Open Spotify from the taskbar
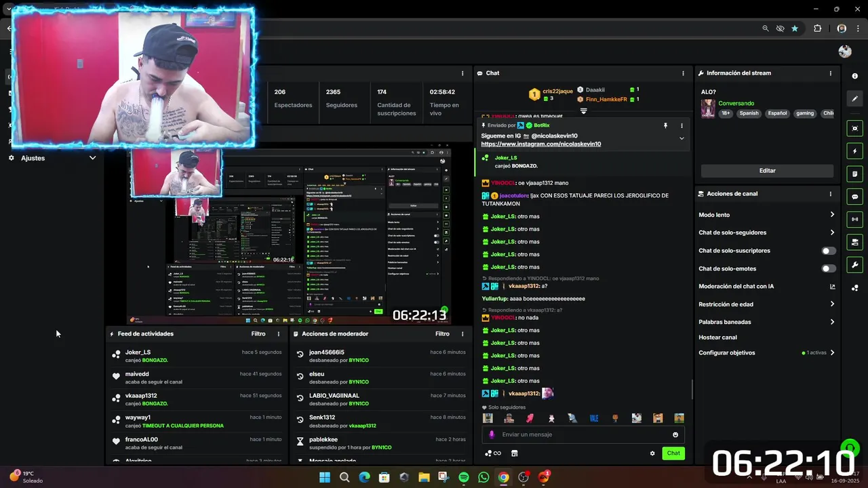 click(x=464, y=477)
